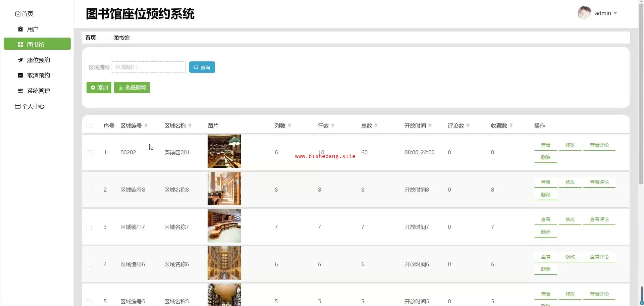
Task: Click 查看 for 区域编号7 row
Action: click(546, 220)
